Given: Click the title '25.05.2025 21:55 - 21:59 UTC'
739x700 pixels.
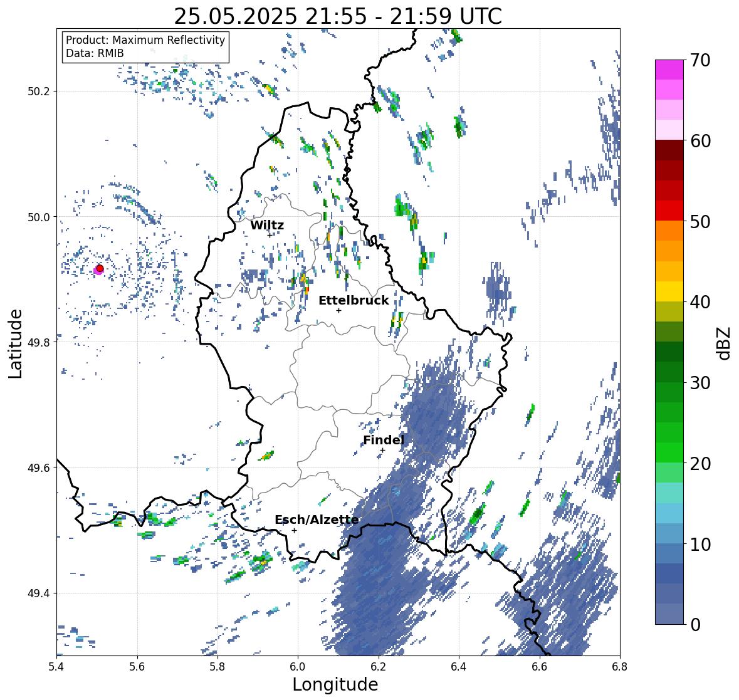Looking at the screenshot, I should [338, 16].
